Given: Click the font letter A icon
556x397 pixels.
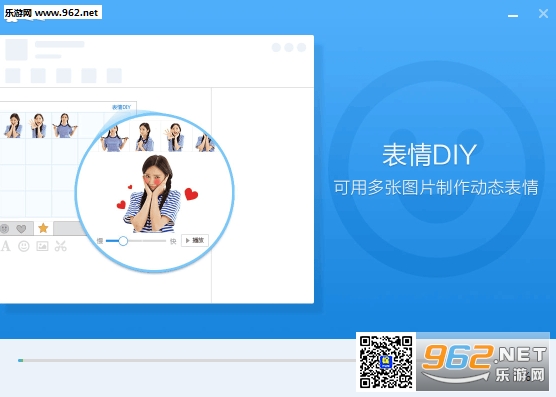Looking at the screenshot, I should (6, 246).
